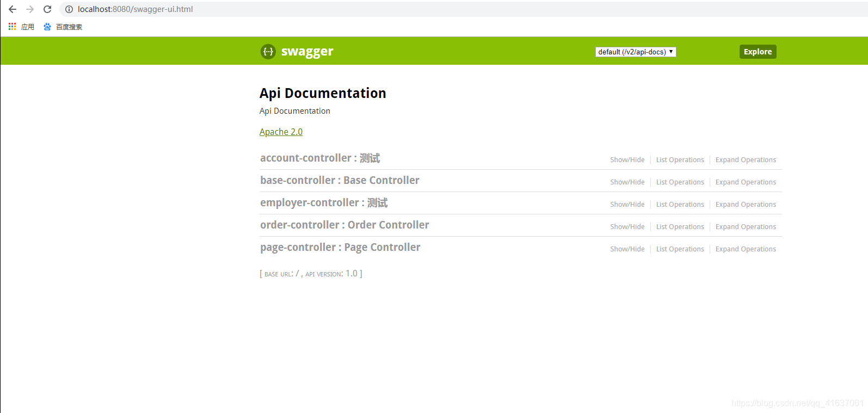This screenshot has height=413, width=868.
Task: Toggle Show/Hide for employer-controller
Action: point(627,205)
